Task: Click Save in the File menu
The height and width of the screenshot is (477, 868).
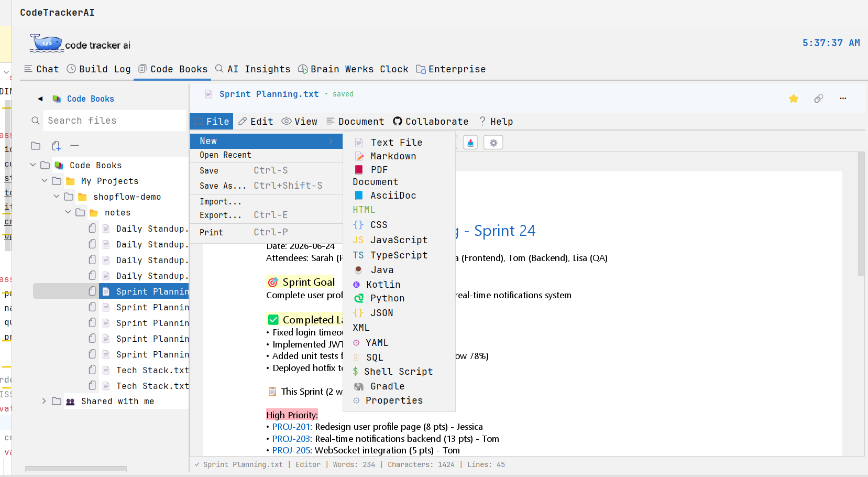Action: point(266,170)
